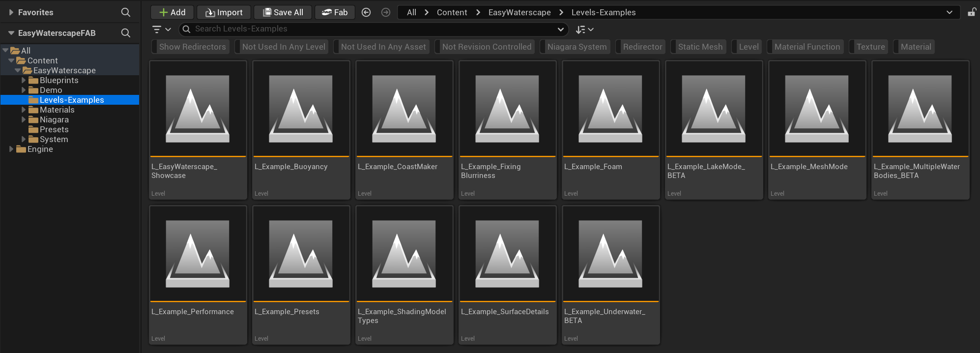Go forward with the history arrow
This screenshot has width=980, height=353.
[x=386, y=12]
